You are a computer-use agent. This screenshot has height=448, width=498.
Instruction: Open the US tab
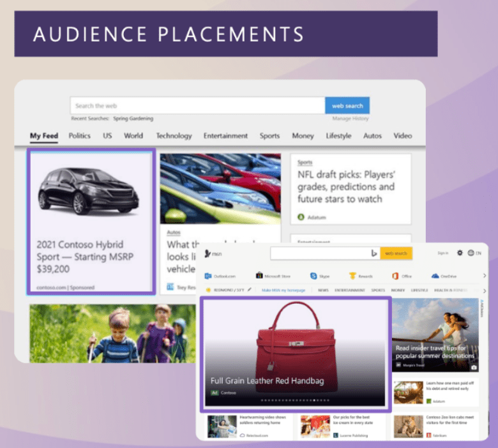tap(107, 136)
